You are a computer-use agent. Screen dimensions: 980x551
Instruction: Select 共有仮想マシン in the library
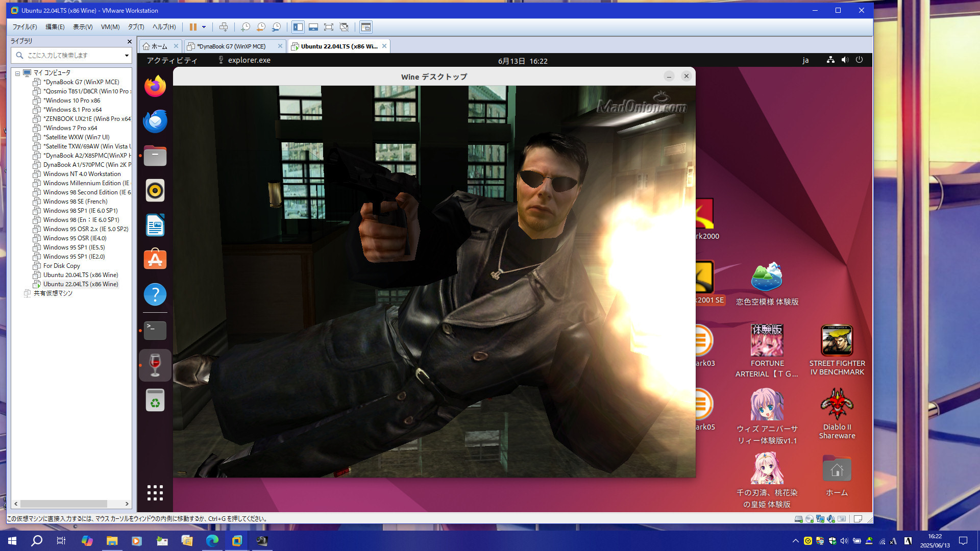click(53, 293)
